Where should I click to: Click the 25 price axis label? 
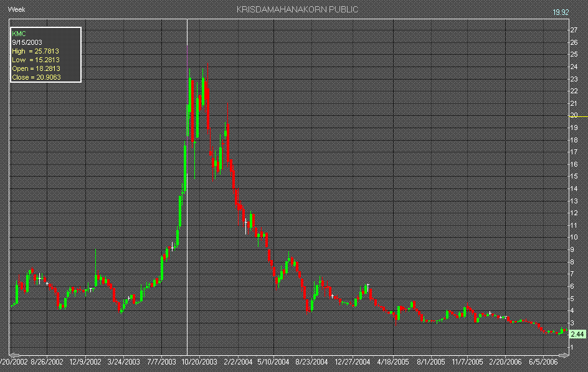coord(574,54)
